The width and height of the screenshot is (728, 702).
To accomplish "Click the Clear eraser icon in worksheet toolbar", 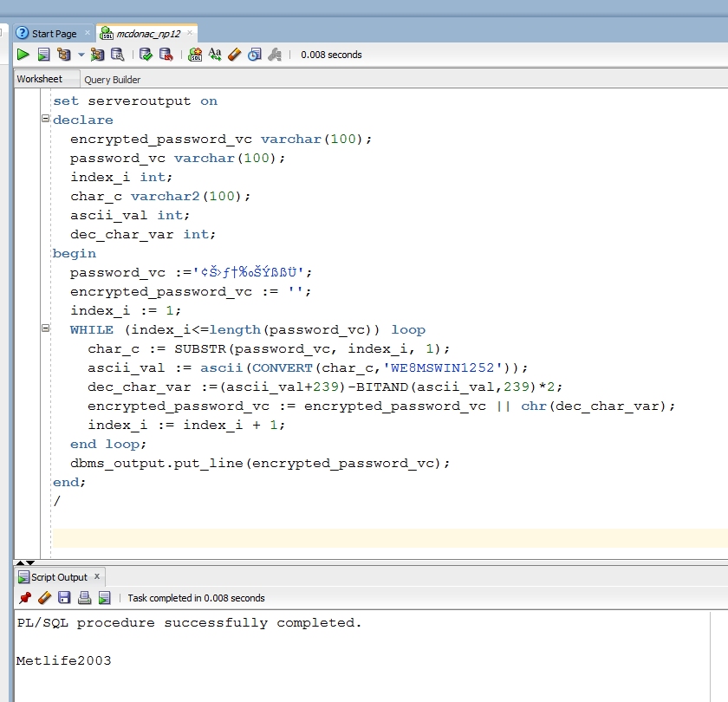I will pos(235,55).
